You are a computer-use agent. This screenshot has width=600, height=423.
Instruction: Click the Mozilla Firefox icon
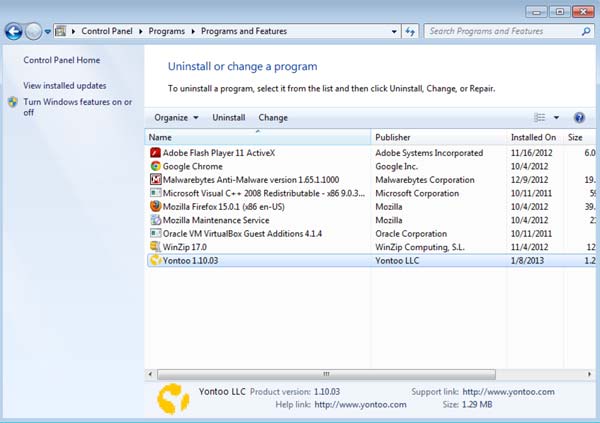click(155, 206)
